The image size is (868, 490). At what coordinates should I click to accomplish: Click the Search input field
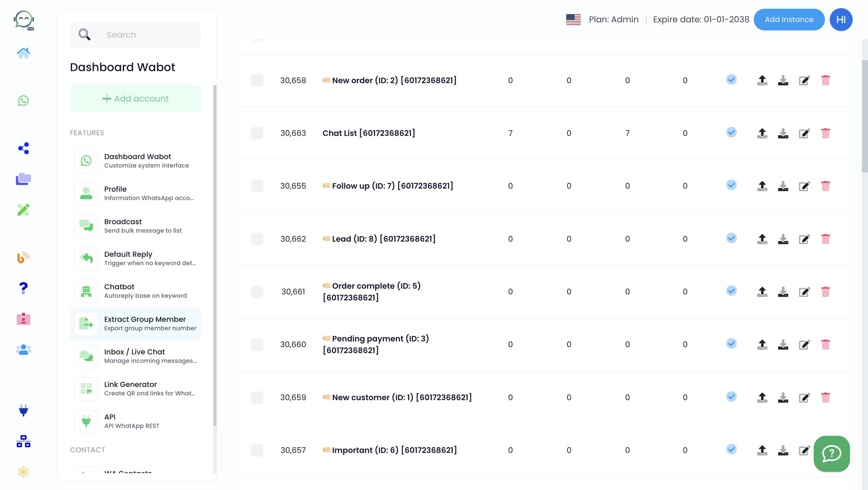point(135,35)
